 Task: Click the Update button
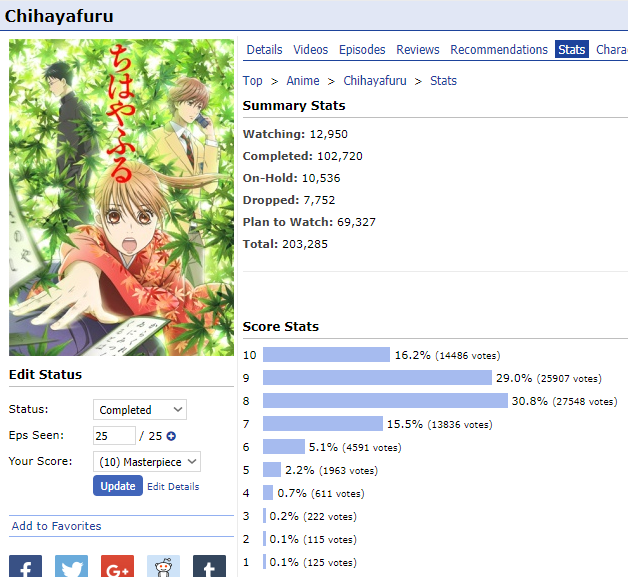[x=118, y=486]
